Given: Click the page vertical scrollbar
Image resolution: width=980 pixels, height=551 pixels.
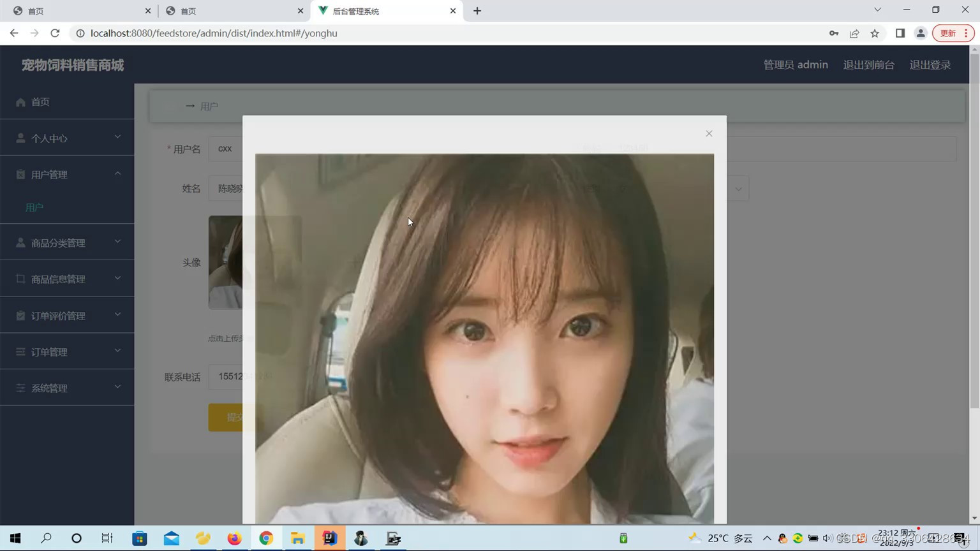Looking at the screenshot, I should pos(974,230).
